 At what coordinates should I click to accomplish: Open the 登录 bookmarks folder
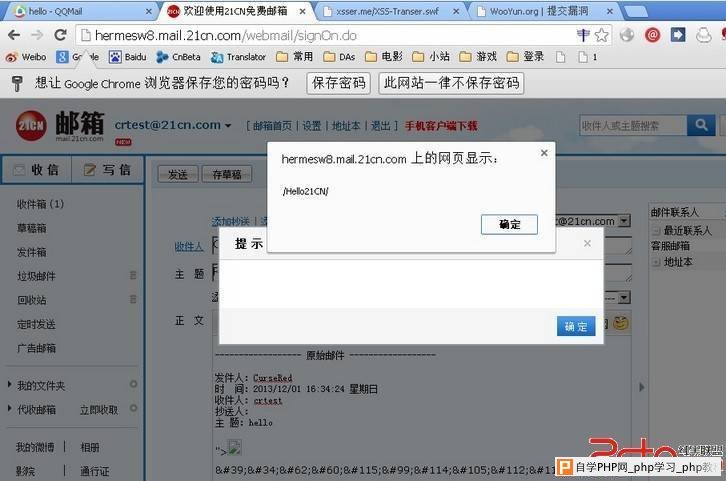pyautogui.click(x=526, y=56)
